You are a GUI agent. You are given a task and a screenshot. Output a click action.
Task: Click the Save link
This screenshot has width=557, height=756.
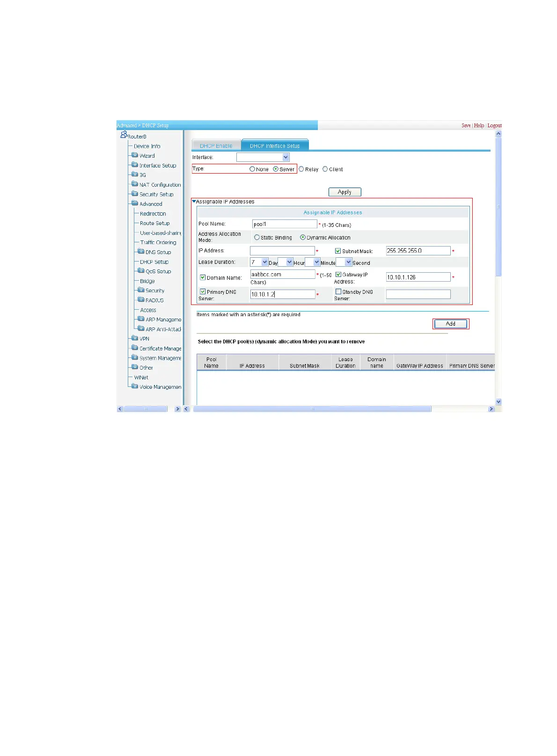click(x=466, y=125)
